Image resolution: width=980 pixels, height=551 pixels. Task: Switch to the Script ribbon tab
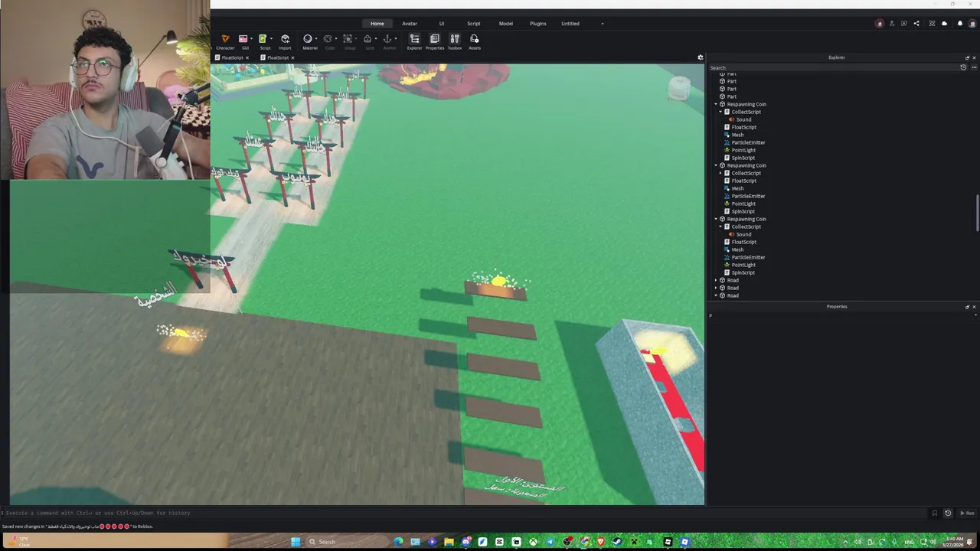474,24
